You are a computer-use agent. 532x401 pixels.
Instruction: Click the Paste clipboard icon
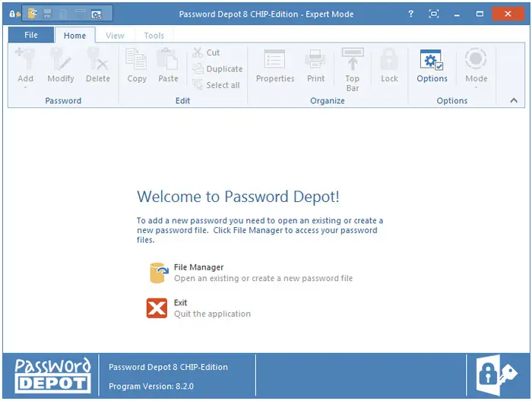(x=168, y=59)
